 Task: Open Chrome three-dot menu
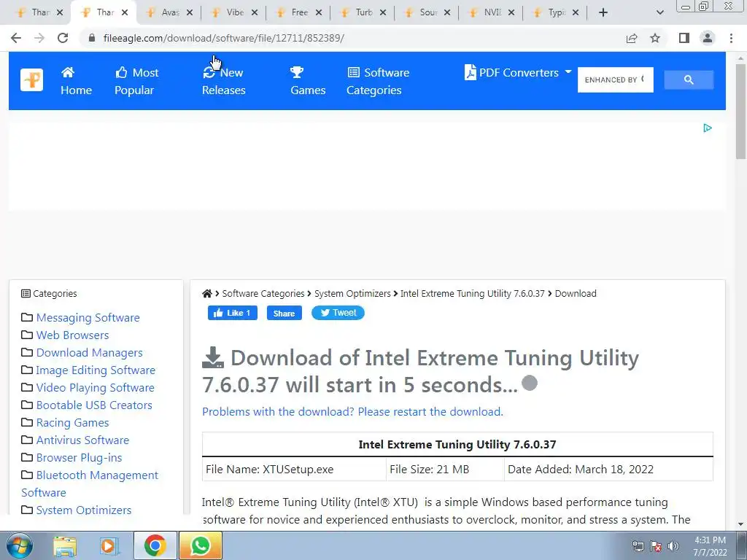pyautogui.click(x=731, y=38)
